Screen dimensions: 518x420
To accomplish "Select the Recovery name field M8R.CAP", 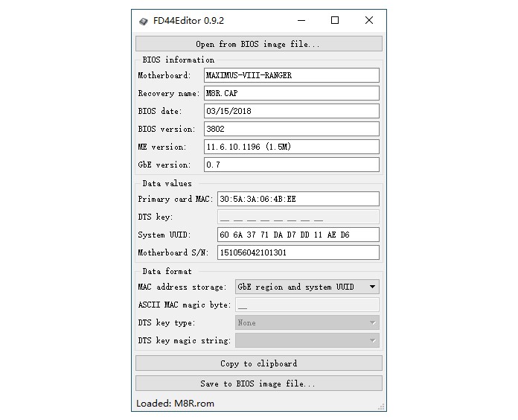I will 291,93.
